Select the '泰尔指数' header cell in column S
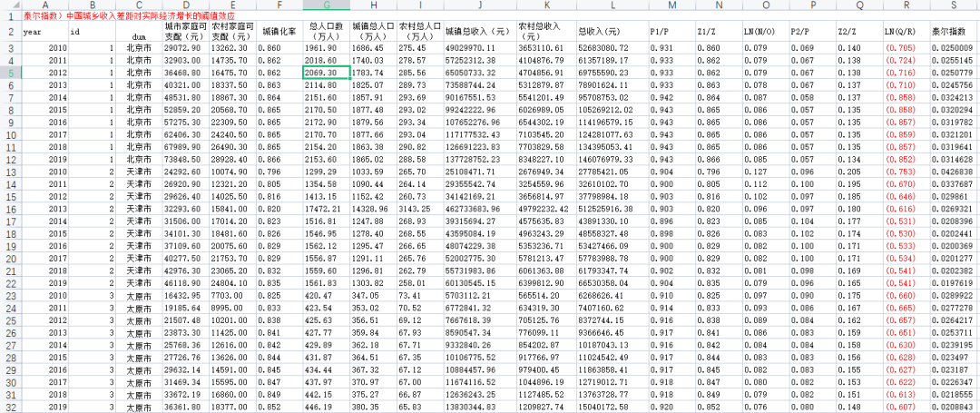This screenshot has height=413, width=980. pyautogui.click(x=955, y=31)
